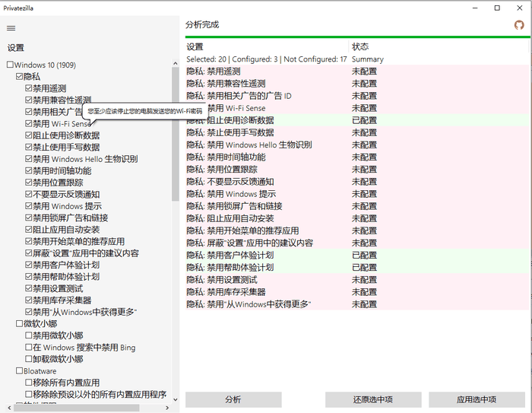Image resolution: width=532 pixels, height=413 pixels.
Task: Check 移除除预设以外的所有内置应用程序 checkbox
Action: pyautogui.click(x=29, y=394)
